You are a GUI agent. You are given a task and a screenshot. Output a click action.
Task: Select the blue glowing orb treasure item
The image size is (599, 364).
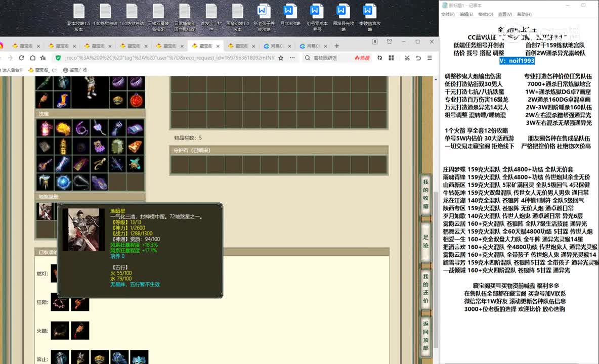tap(63, 182)
